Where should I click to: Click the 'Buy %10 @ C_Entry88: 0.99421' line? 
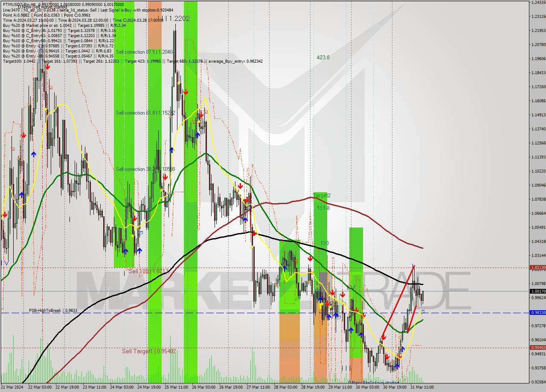click(x=32, y=40)
